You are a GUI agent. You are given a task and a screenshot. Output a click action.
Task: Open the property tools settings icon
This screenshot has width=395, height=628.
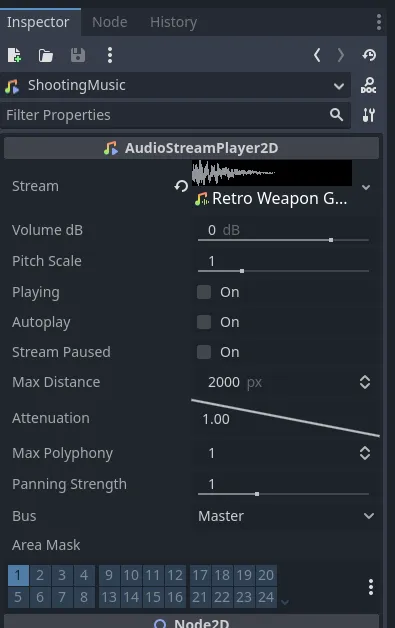coord(369,115)
